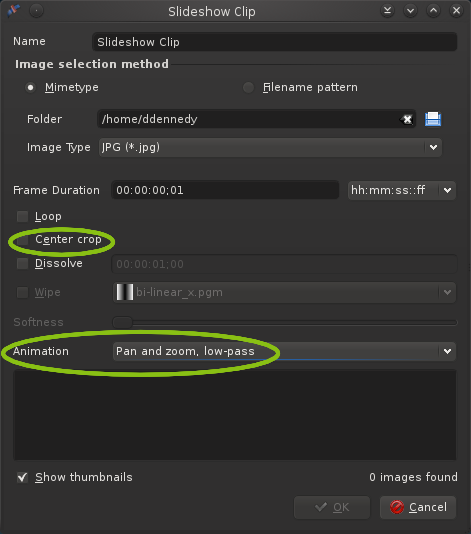471x534 pixels.
Task: Click the round pin button in title bar
Action: point(36,11)
